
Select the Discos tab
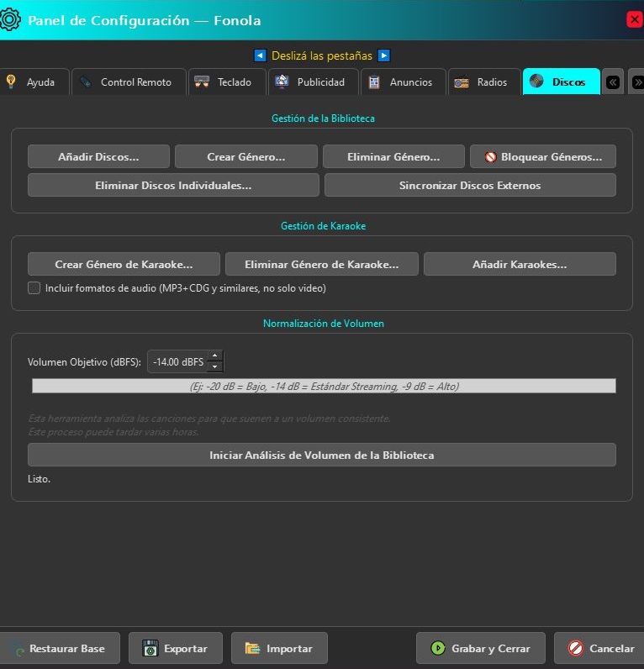point(562,82)
